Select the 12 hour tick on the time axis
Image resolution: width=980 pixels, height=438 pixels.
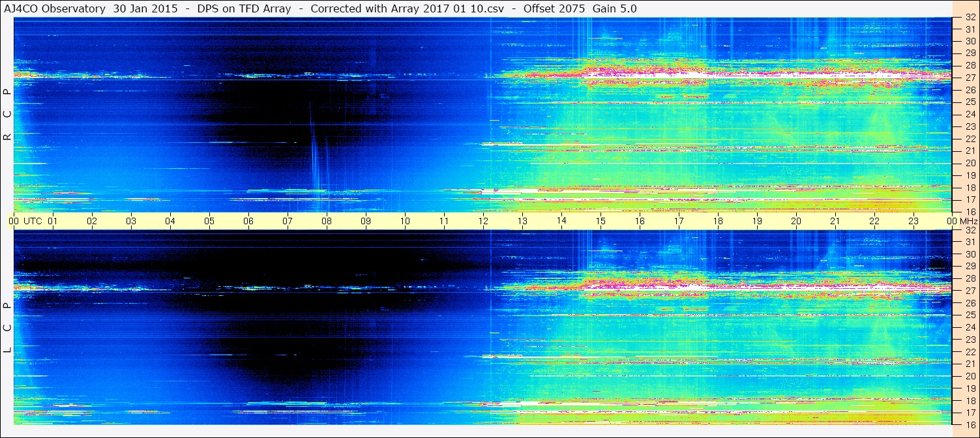coord(483,221)
